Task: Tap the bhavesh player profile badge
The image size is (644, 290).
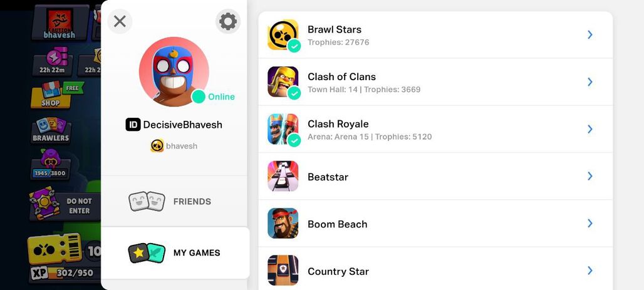Action: (60, 23)
